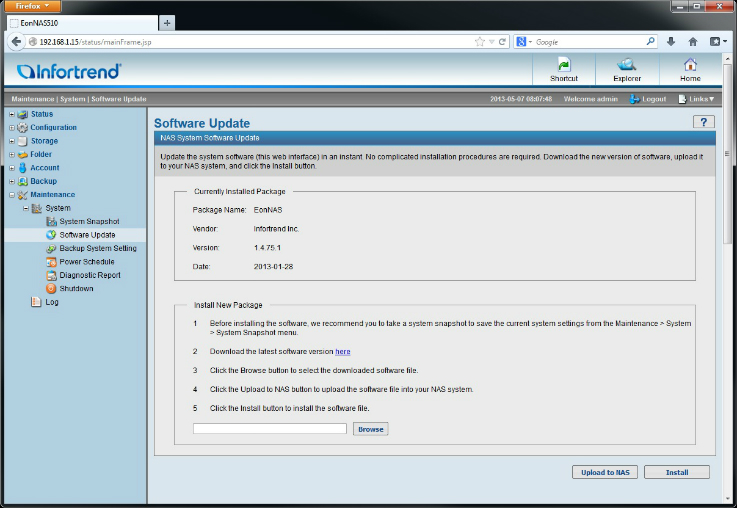This screenshot has height=508, width=737.
Task: Select Power Schedule in the tree
Action: click(87, 262)
